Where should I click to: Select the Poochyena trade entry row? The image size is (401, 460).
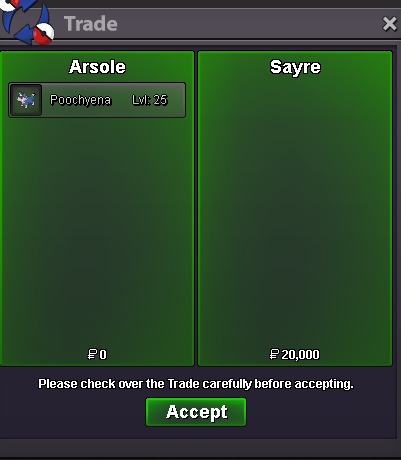coord(97,100)
